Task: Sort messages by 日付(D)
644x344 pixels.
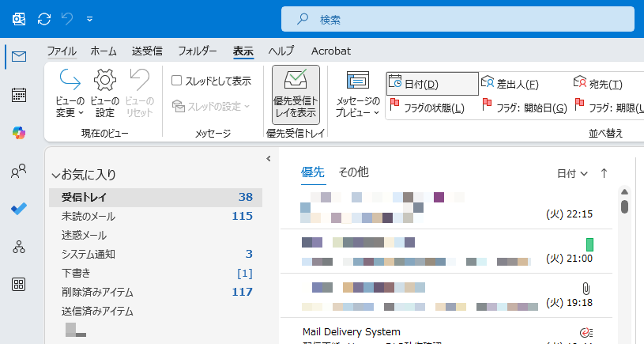Action: [x=432, y=84]
